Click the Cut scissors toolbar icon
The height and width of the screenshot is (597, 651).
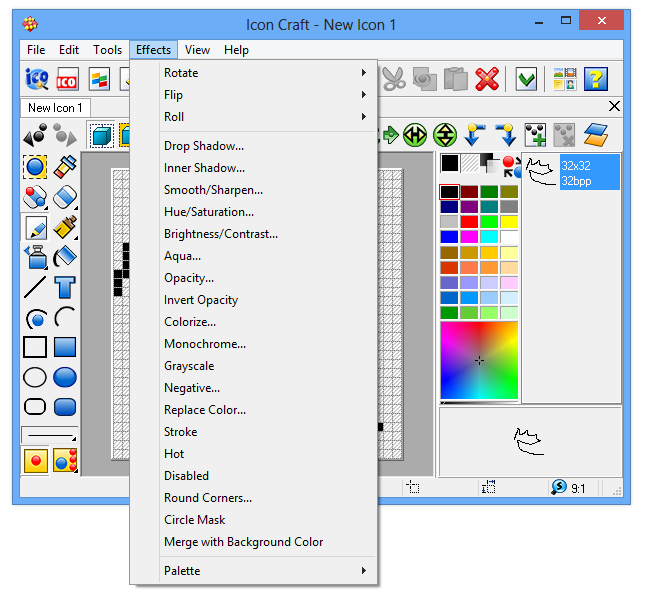[394, 79]
